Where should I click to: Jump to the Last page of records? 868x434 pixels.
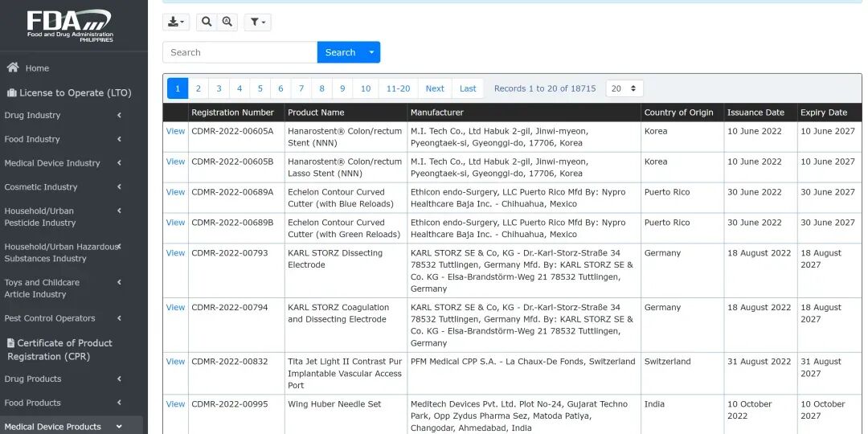point(468,88)
